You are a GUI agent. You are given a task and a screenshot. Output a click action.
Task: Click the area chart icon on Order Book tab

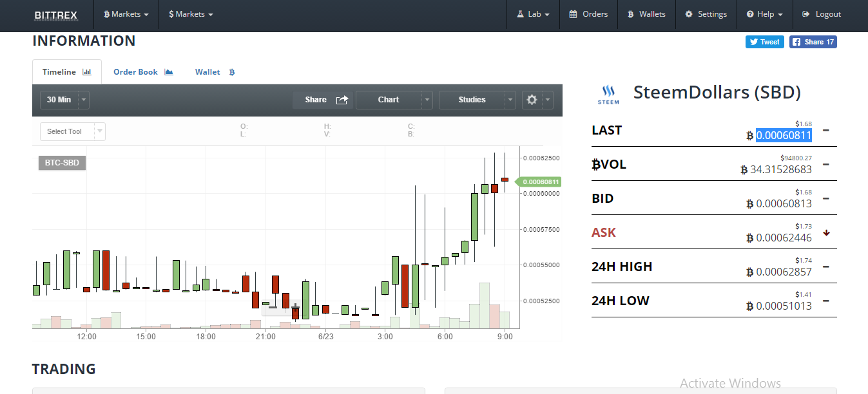tap(169, 72)
